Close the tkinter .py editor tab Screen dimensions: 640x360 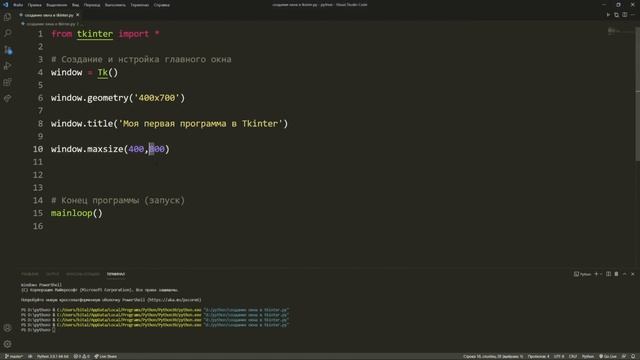(78, 15)
